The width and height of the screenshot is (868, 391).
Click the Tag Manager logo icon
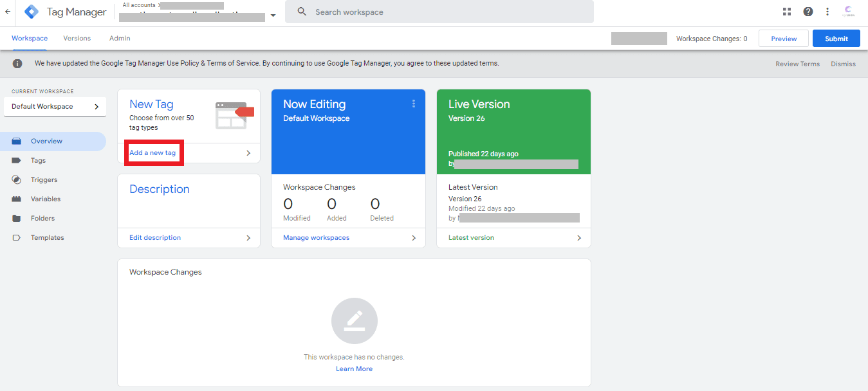click(x=32, y=12)
